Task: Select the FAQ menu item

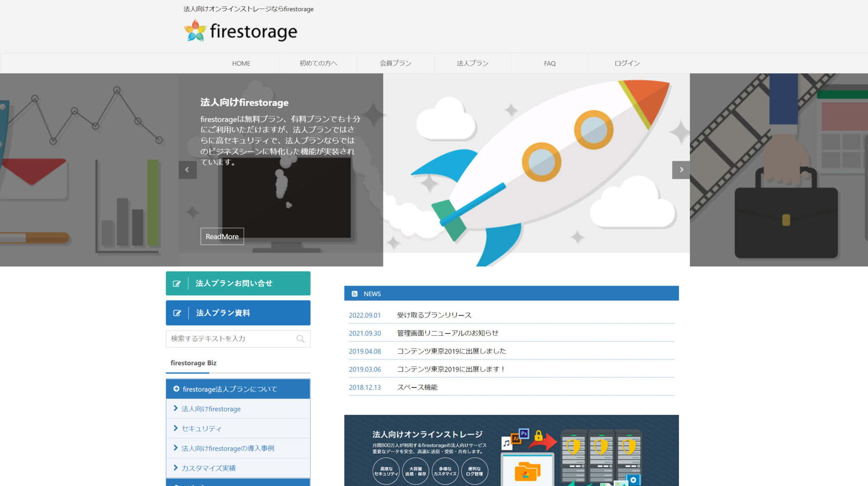Action: (549, 63)
